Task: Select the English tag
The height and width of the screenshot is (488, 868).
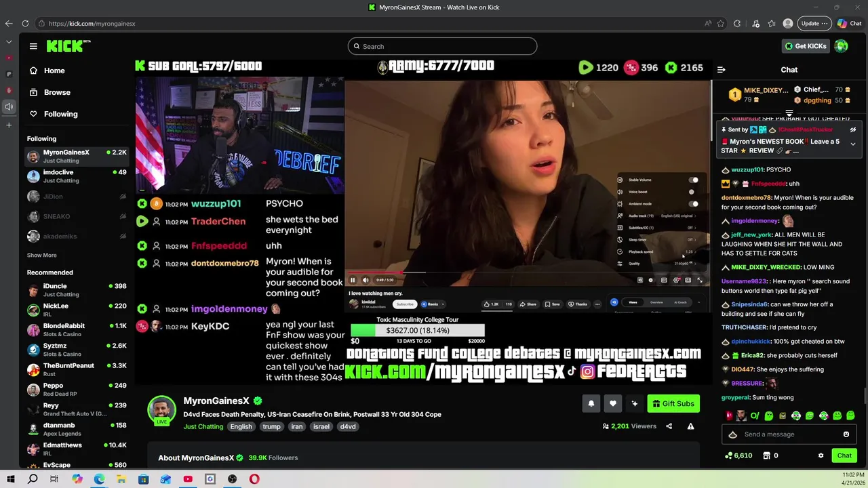Action: 241,426
